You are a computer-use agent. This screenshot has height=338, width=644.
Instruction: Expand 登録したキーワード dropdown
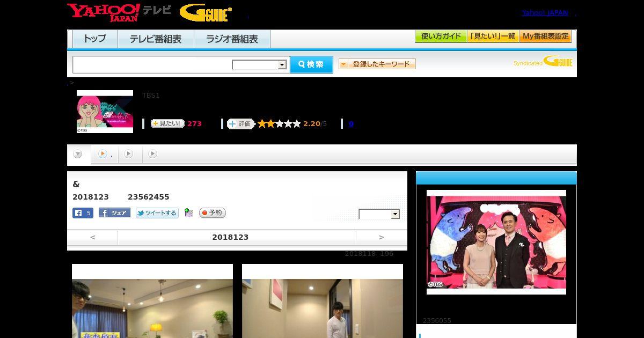(377, 64)
